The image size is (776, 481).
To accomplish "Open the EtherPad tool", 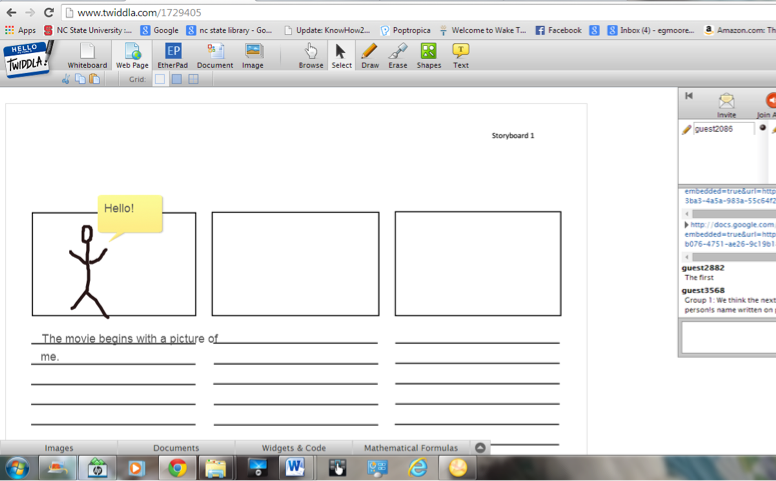I will [173, 54].
